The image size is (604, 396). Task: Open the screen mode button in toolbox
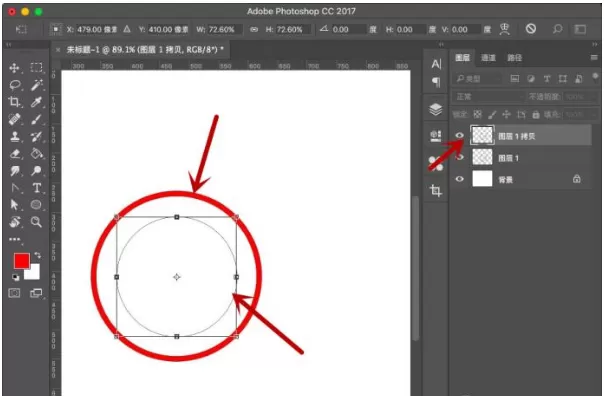click(36, 293)
